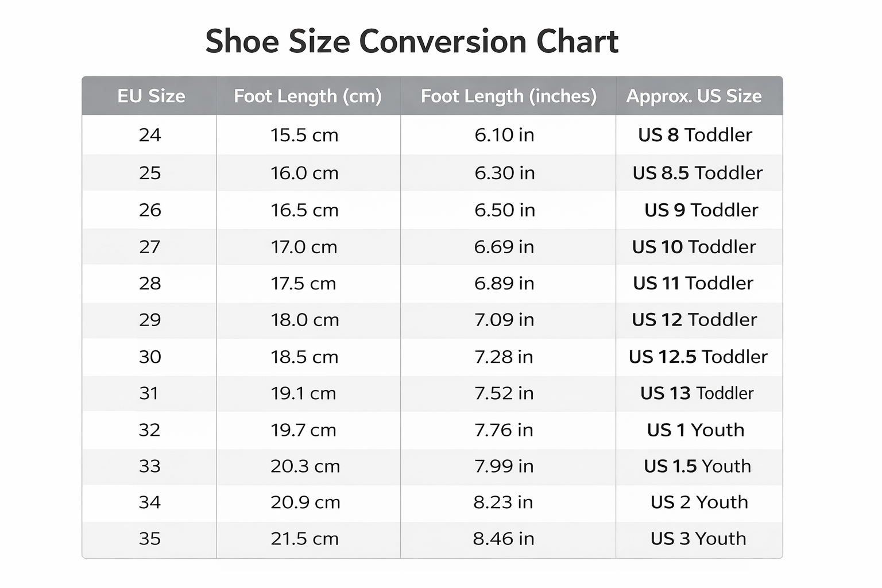Click the US 12.5 Toddler cell

pyautogui.click(x=698, y=357)
